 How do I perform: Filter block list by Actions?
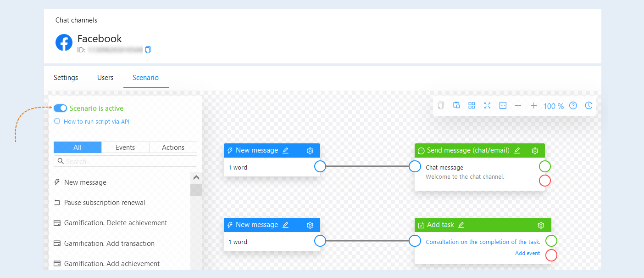173,148
